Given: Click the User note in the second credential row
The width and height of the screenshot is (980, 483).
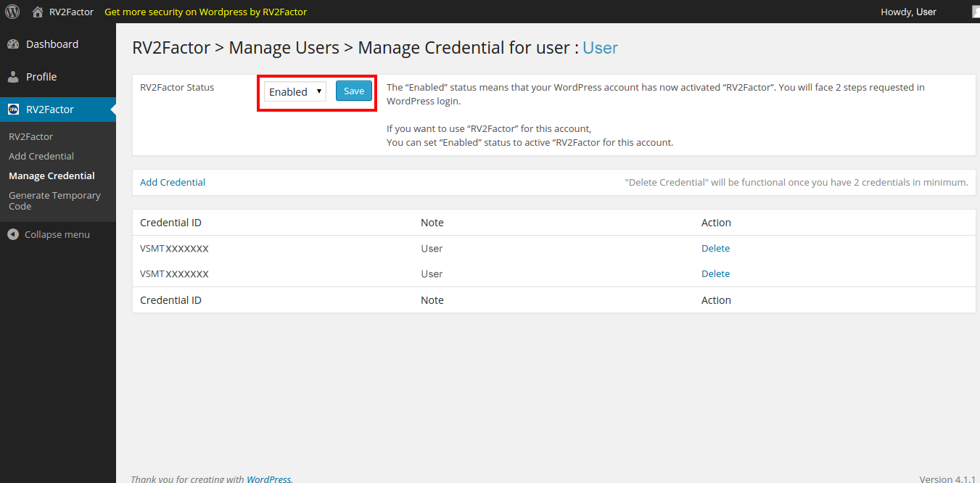Looking at the screenshot, I should click(432, 273).
